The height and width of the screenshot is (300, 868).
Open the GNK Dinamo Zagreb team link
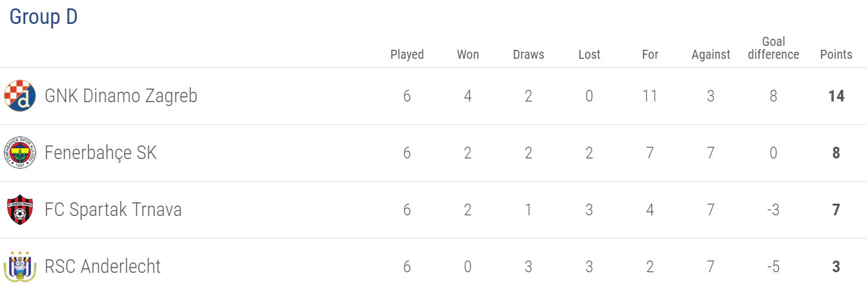[x=121, y=96]
